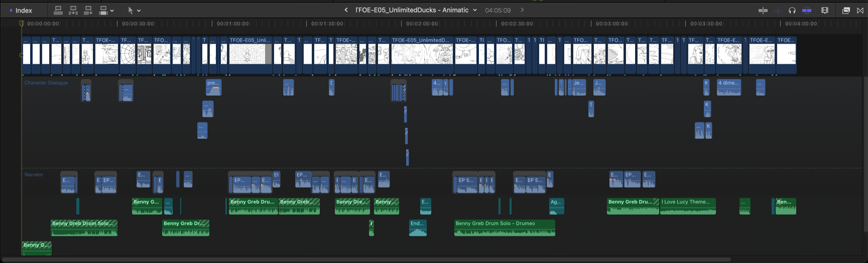Viewport: 868px width, 263px height.
Task: Toggle solo with the headphones icon
Action: tap(792, 10)
